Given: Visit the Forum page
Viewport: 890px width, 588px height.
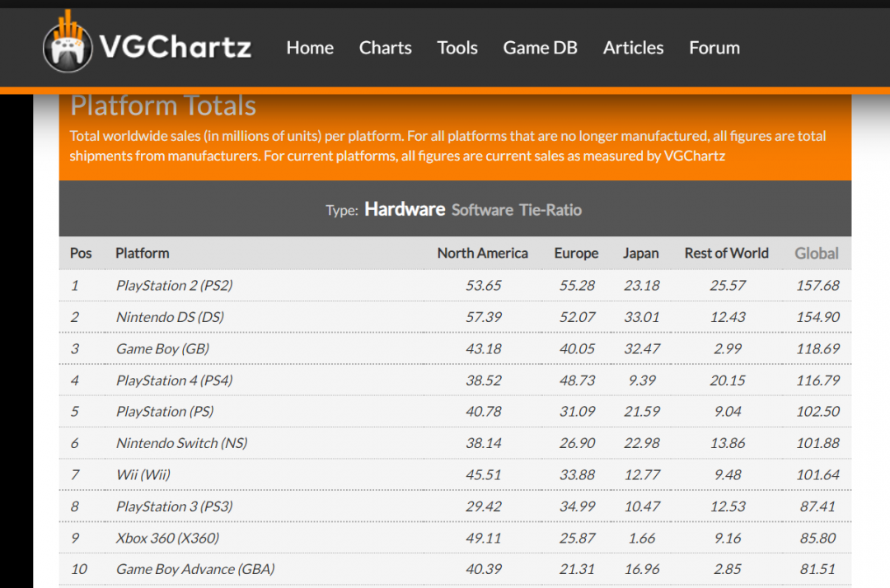Looking at the screenshot, I should (714, 48).
